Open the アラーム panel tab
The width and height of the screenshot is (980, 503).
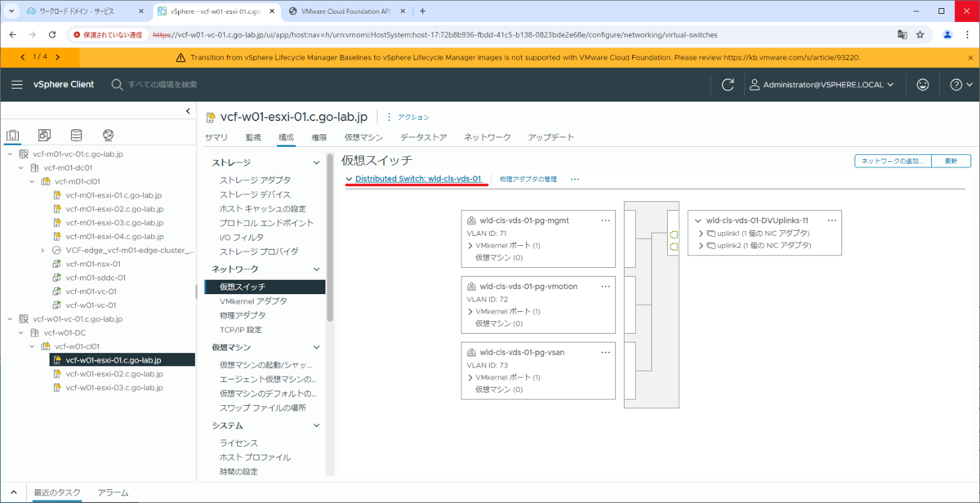[x=113, y=492]
